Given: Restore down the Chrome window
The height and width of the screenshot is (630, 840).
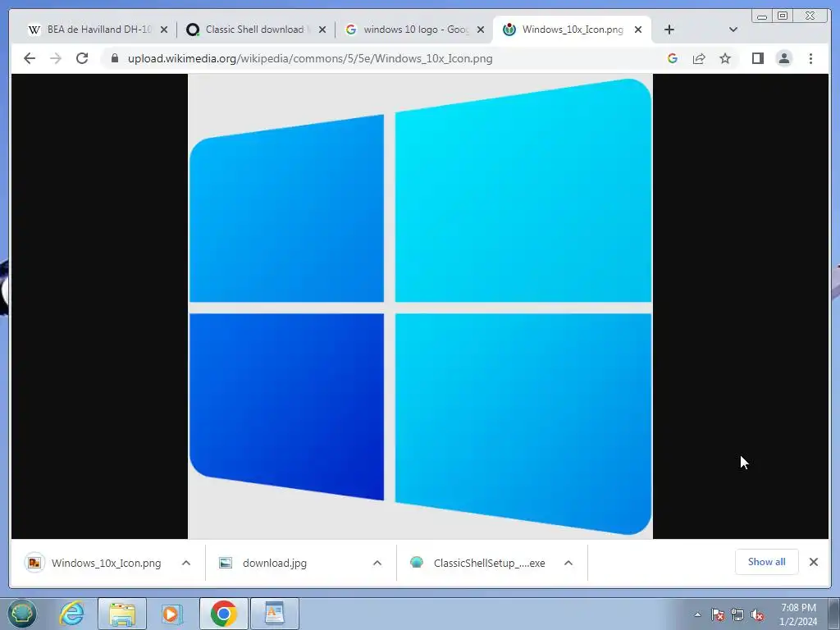Looking at the screenshot, I should 783,16.
